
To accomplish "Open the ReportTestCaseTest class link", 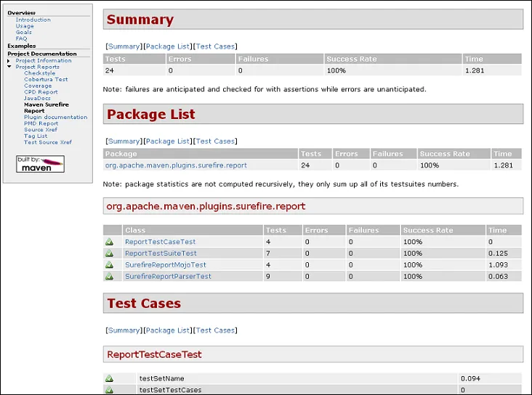I will click(160, 242).
